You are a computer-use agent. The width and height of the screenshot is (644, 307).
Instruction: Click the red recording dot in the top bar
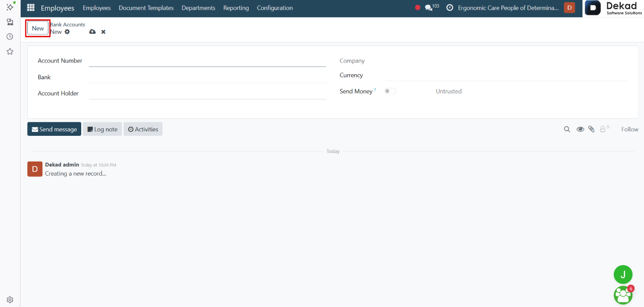[418, 8]
